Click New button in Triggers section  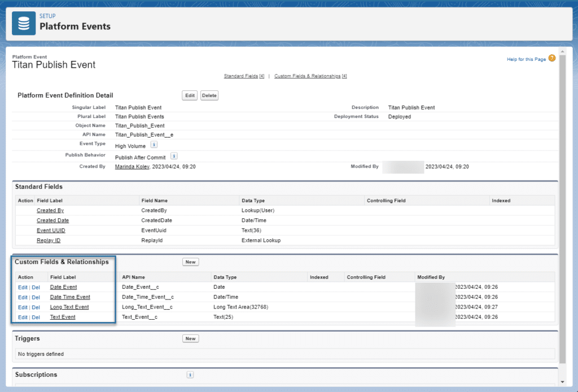coord(191,338)
